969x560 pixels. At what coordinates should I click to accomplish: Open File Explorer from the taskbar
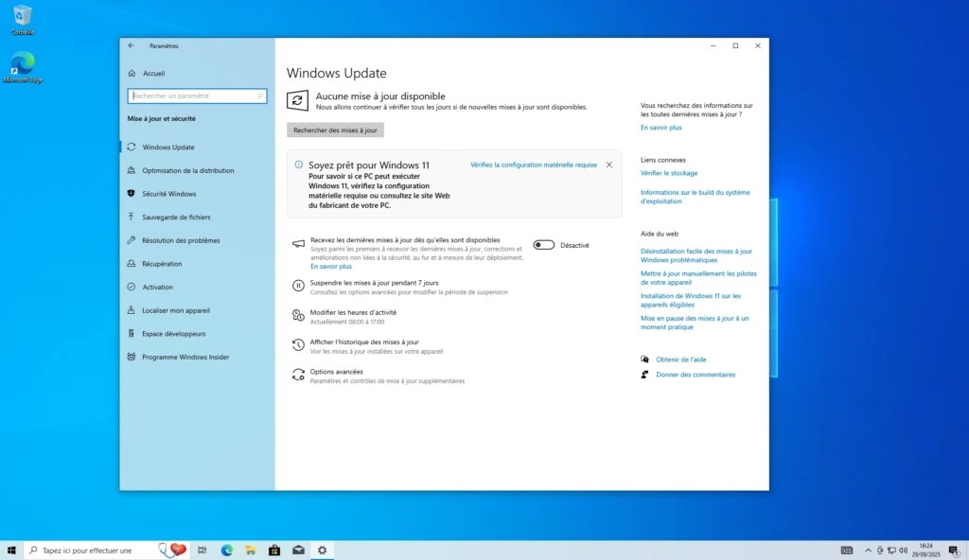click(x=250, y=551)
